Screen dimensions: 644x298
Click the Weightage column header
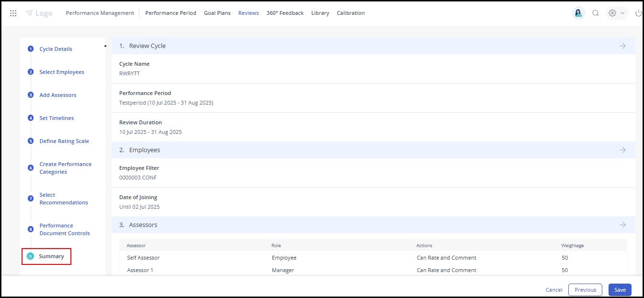pyautogui.click(x=573, y=246)
